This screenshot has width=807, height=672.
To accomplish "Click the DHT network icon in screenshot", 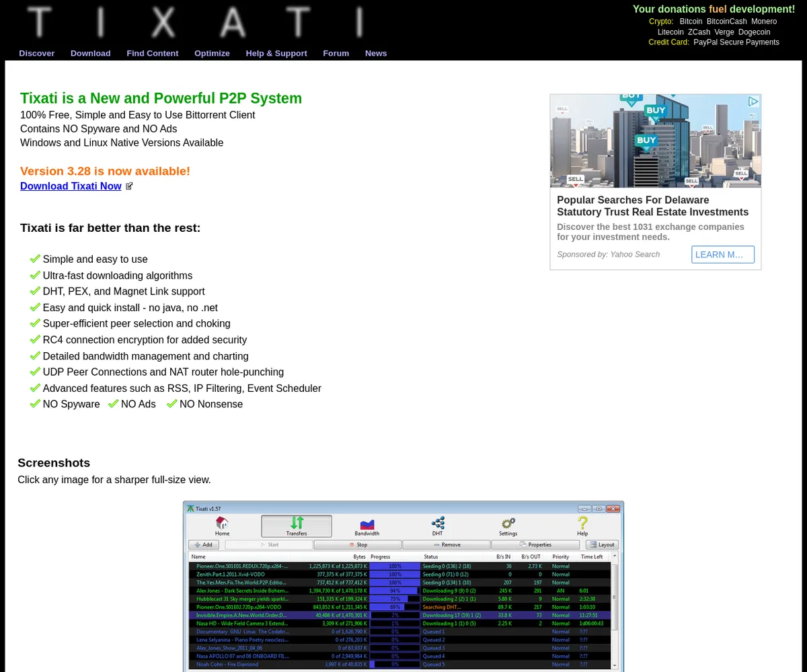I will [x=438, y=523].
